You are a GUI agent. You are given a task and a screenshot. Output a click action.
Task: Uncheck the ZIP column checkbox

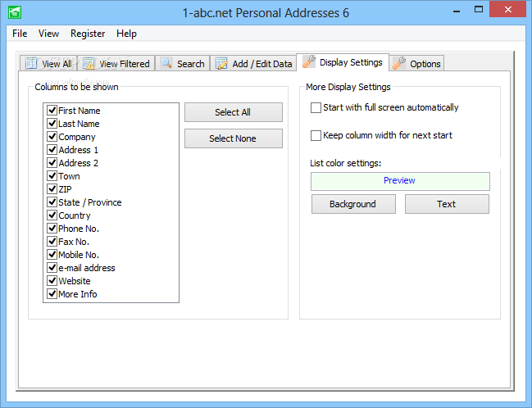pos(52,189)
